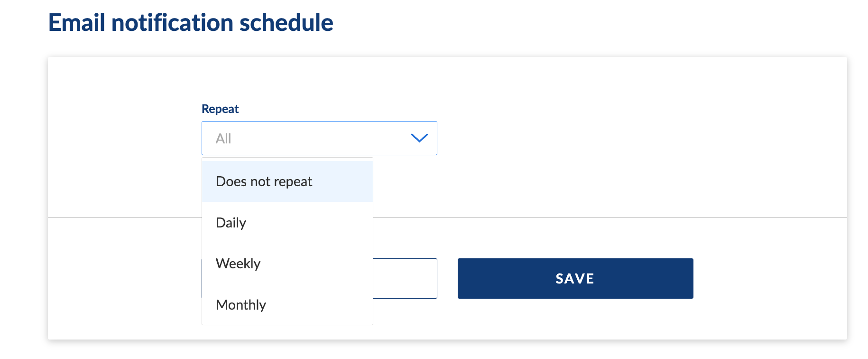Click the 'Email notification schedule' heading
868x359 pixels.
[191, 23]
